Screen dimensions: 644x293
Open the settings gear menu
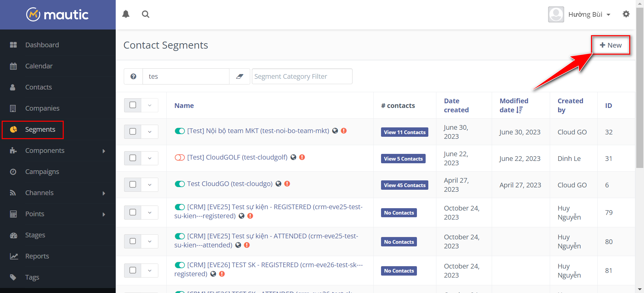coord(626,14)
